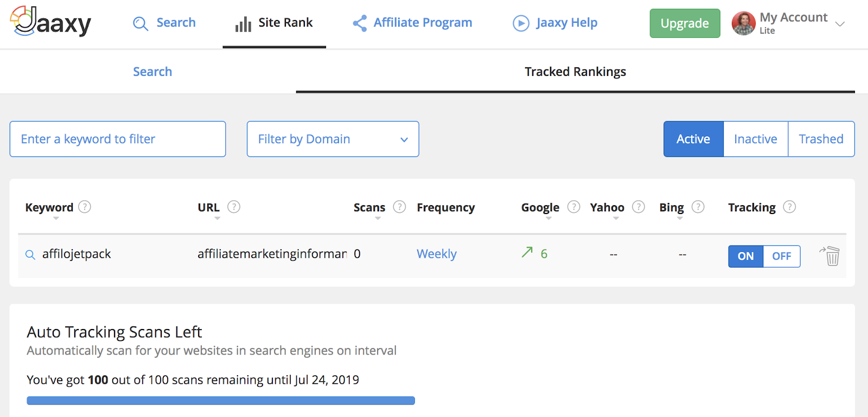Click the Jaaxy Help play icon
The image size is (868, 417).
pyautogui.click(x=521, y=23)
